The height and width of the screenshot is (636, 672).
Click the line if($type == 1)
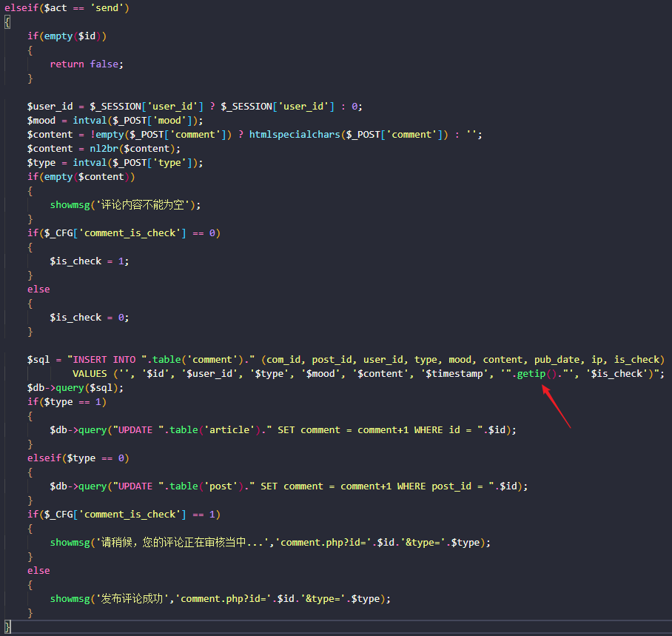67,402
